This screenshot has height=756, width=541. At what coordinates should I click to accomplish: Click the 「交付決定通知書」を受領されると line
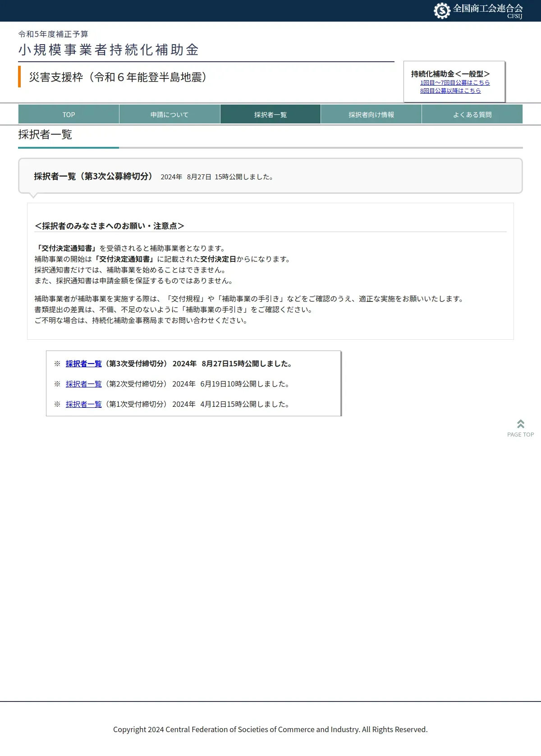pos(130,248)
